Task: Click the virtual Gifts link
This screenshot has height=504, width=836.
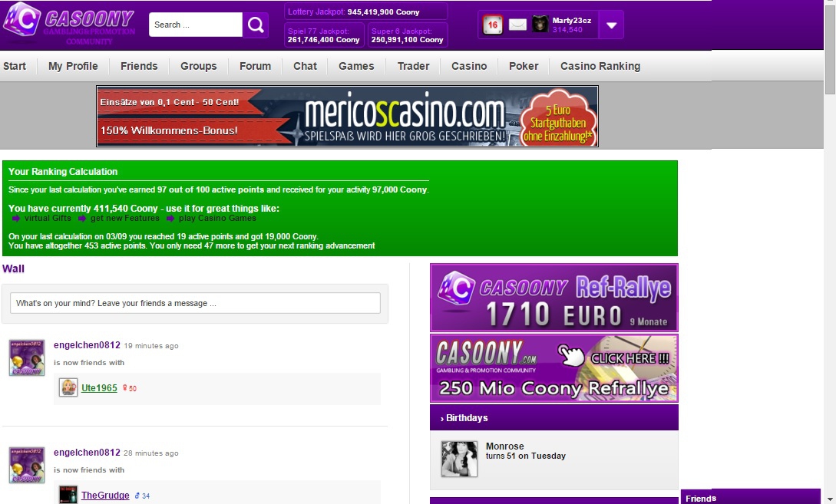Action: pos(48,218)
